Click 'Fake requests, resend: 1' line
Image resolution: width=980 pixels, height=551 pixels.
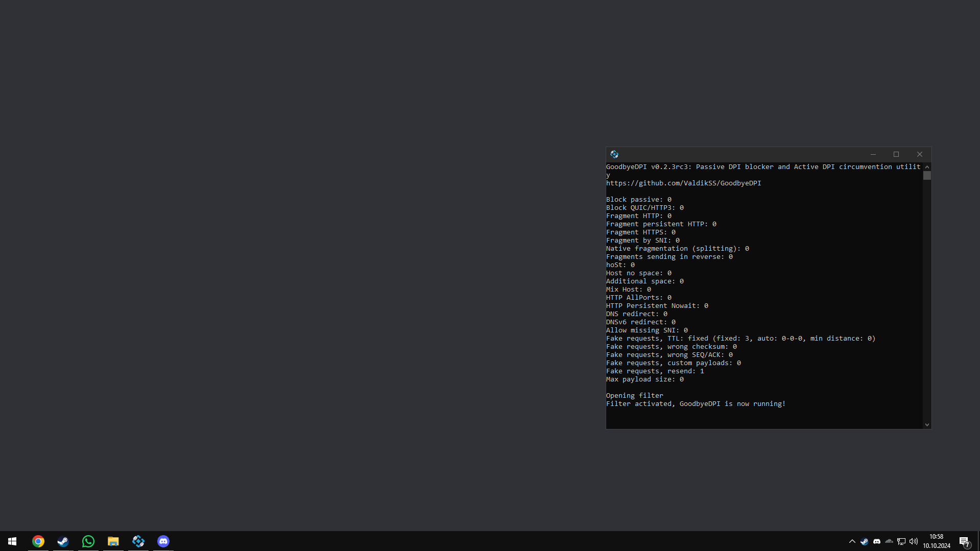tap(655, 371)
